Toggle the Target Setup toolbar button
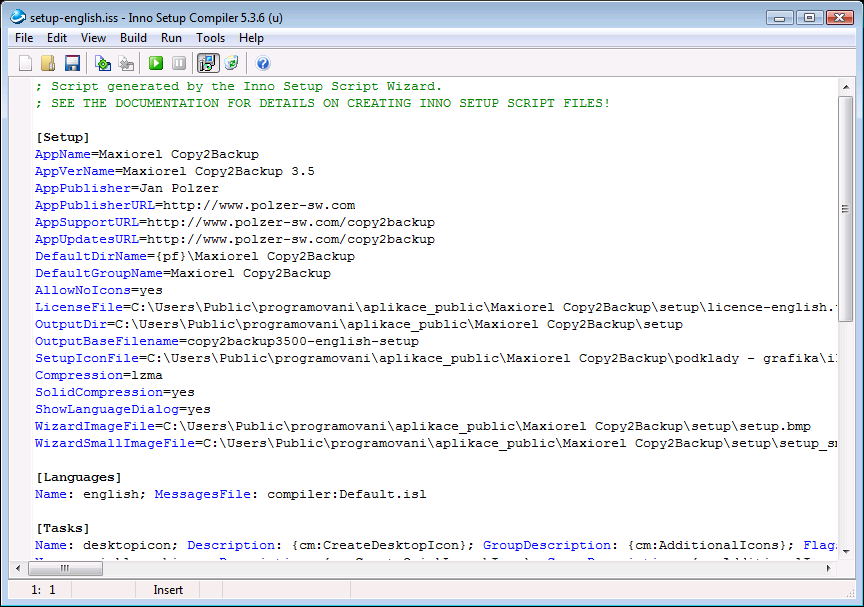This screenshot has height=607, width=864. click(208, 63)
